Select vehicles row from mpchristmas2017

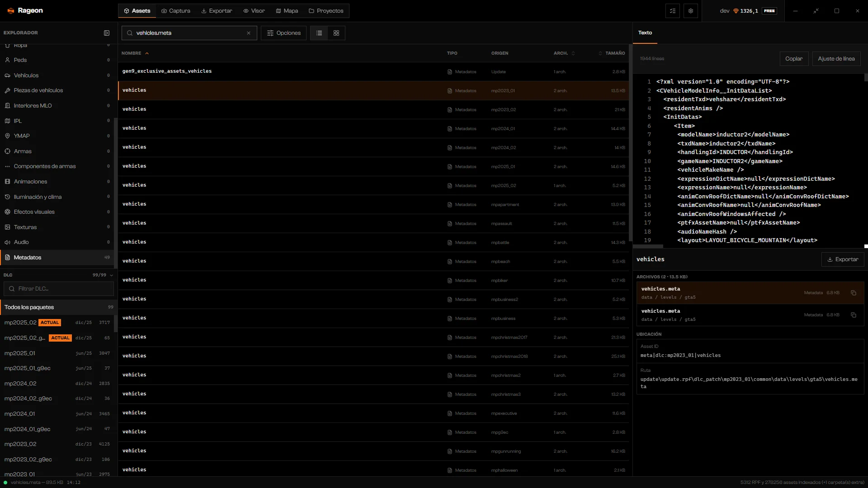click(x=373, y=337)
